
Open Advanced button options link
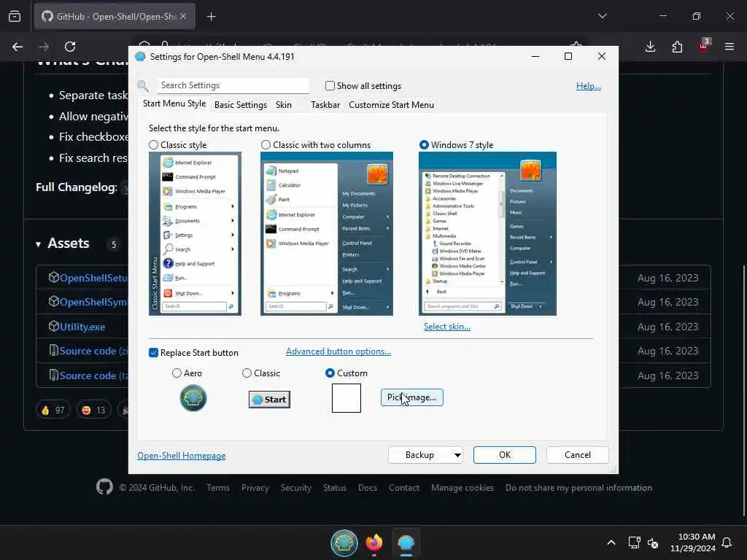pos(338,351)
